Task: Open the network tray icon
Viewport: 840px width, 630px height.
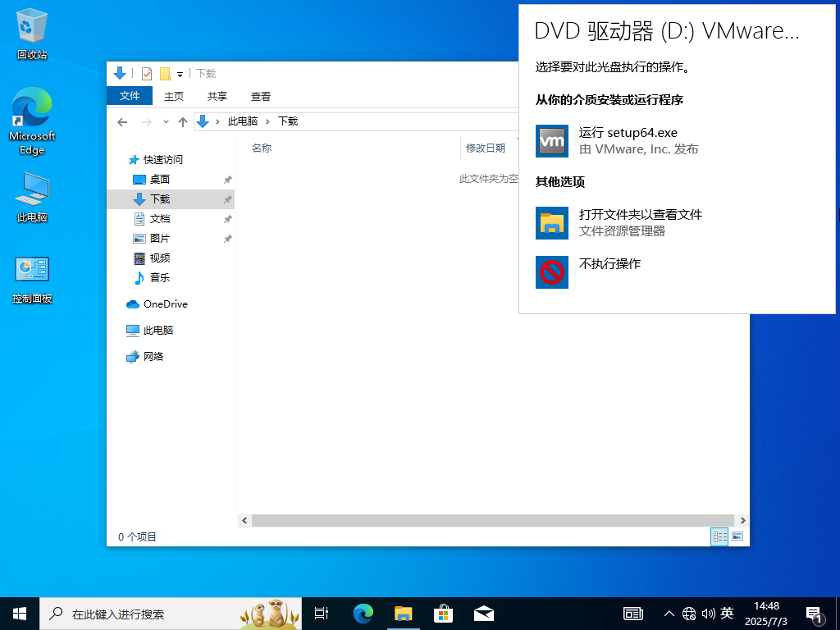Action: pos(689,614)
